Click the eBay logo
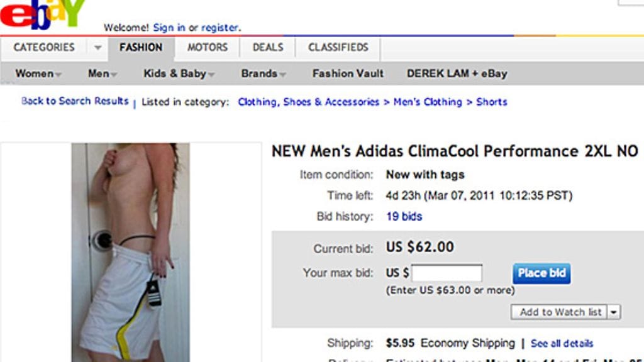Screen dimensions: 644x362 [x=42, y=14]
